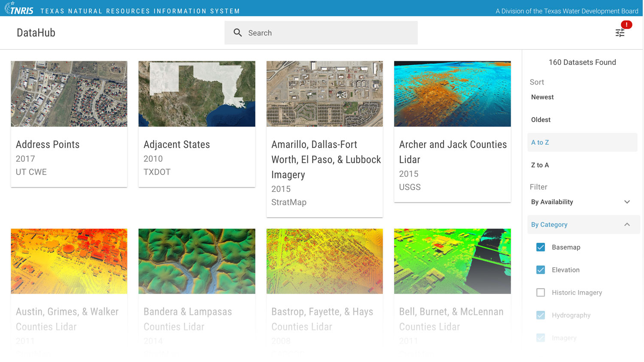Open the Adjacent States map thumbnail

(197, 94)
